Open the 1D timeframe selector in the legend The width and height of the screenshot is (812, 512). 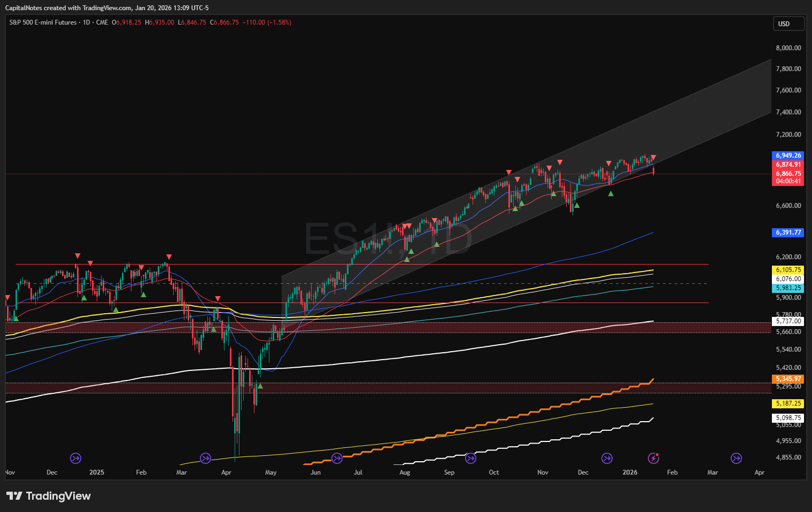pos(87,22)
